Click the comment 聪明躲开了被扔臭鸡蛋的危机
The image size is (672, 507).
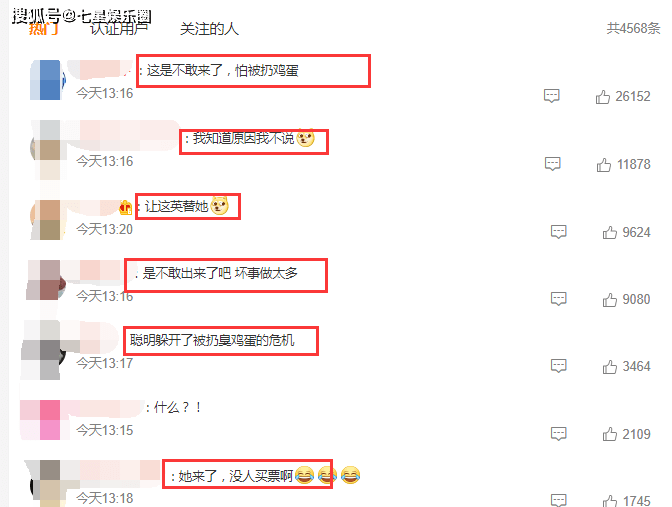tap(212, 341)
